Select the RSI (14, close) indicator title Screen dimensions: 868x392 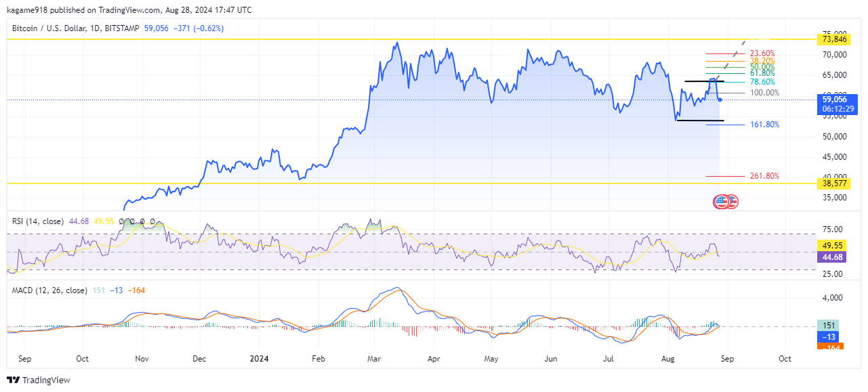click(38, 221)
